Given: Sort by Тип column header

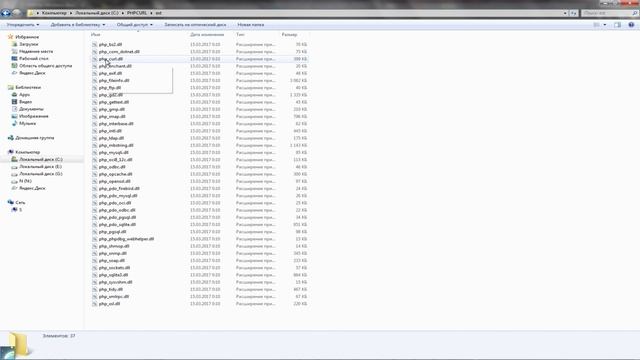Looking at the screenshot, I should [240, 35].
